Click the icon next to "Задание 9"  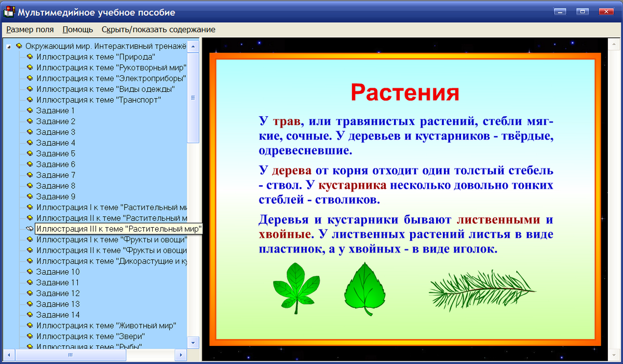(30, 197)
